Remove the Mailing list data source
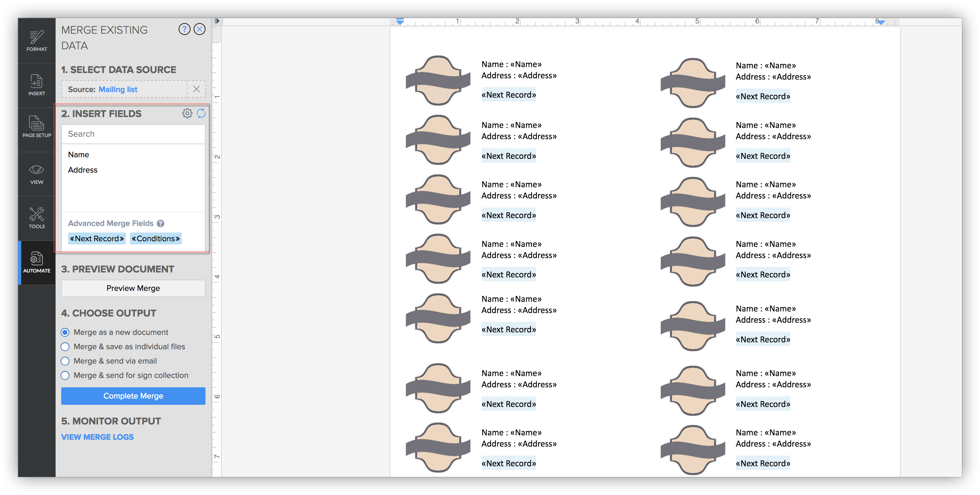 tap(197, 89)
